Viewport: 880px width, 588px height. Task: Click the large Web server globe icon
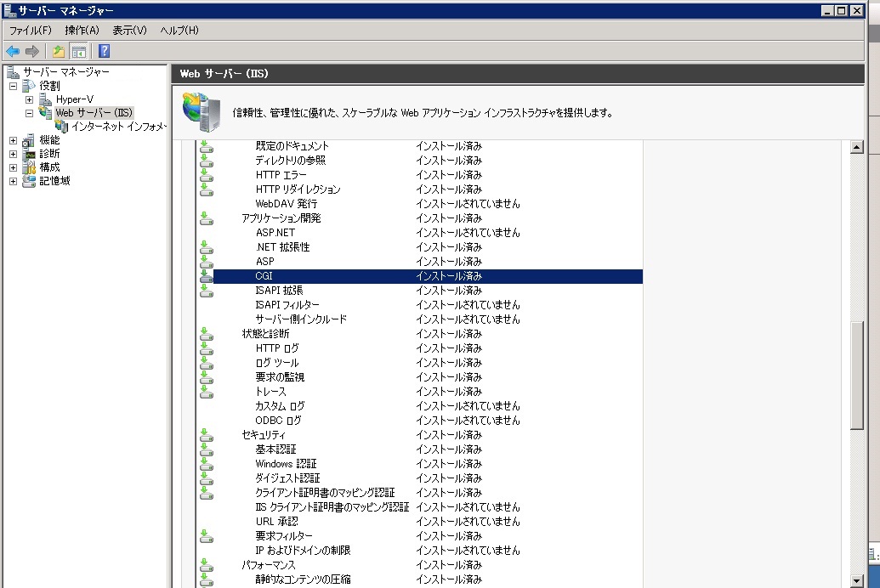point(202,113)
